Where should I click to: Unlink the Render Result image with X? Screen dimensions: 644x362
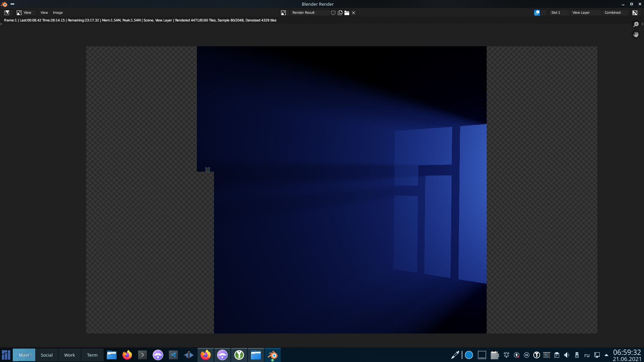pyautogui.click(x=354, y=12)
